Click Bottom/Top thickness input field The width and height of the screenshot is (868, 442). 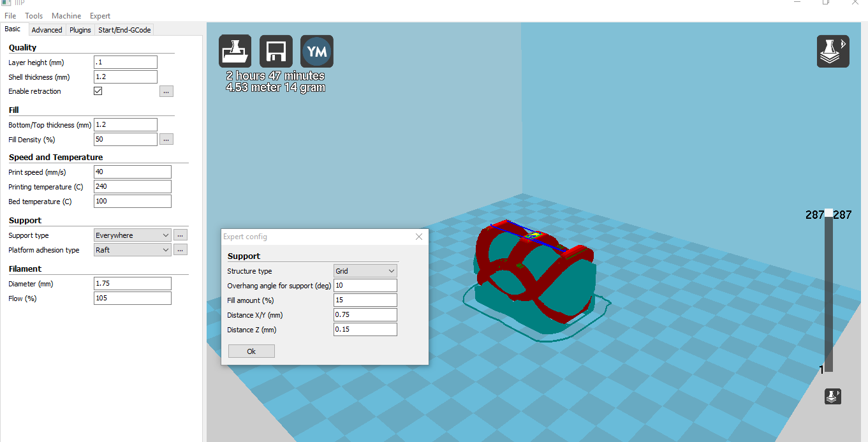(126, 124)
